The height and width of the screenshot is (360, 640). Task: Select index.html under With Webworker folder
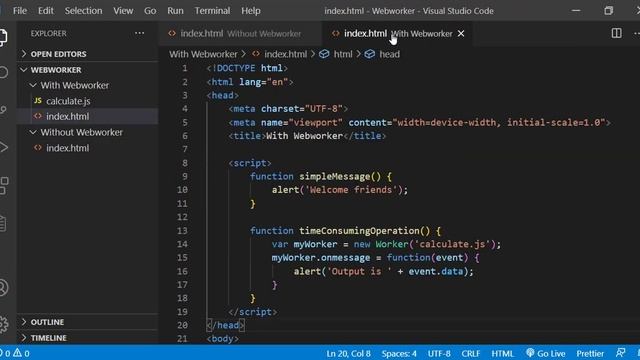(67, 116)
